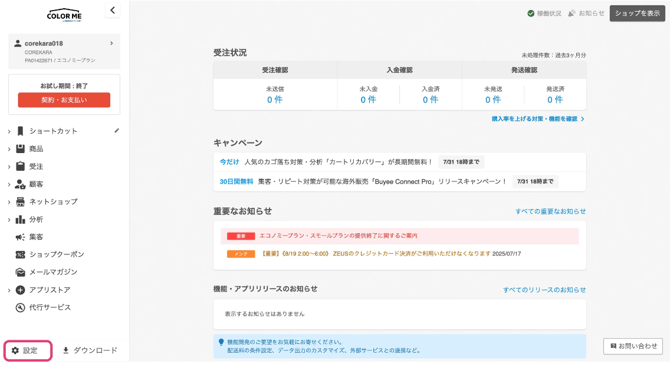Open the 未送信 0件 count
Screen dimensions: 670x371
(x=275, y=100)
